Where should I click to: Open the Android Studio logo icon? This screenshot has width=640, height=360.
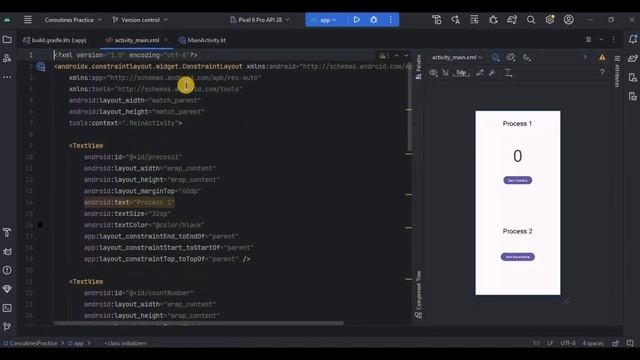pyautogui.click(x=7, y=20)
